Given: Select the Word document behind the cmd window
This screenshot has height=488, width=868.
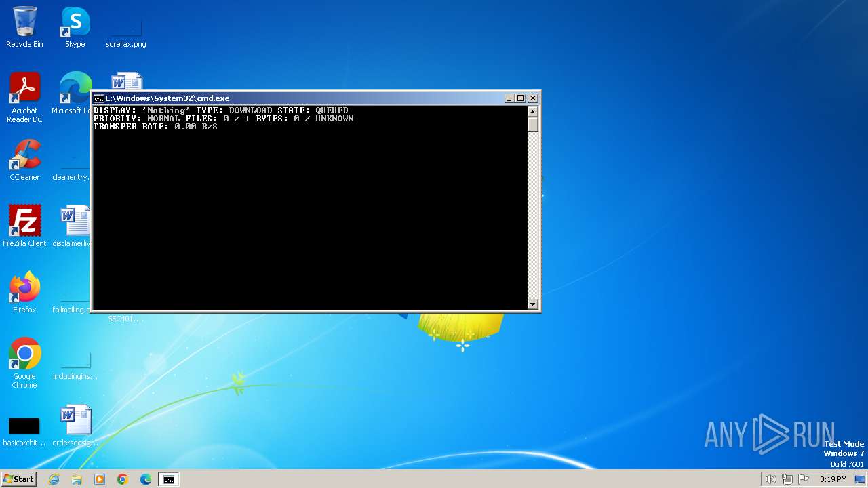Looking at the screenshot, I should coord(127,81).
